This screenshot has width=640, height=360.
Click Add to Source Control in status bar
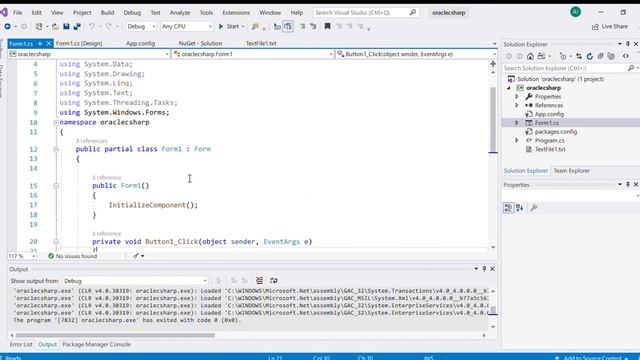coord(591,358)
